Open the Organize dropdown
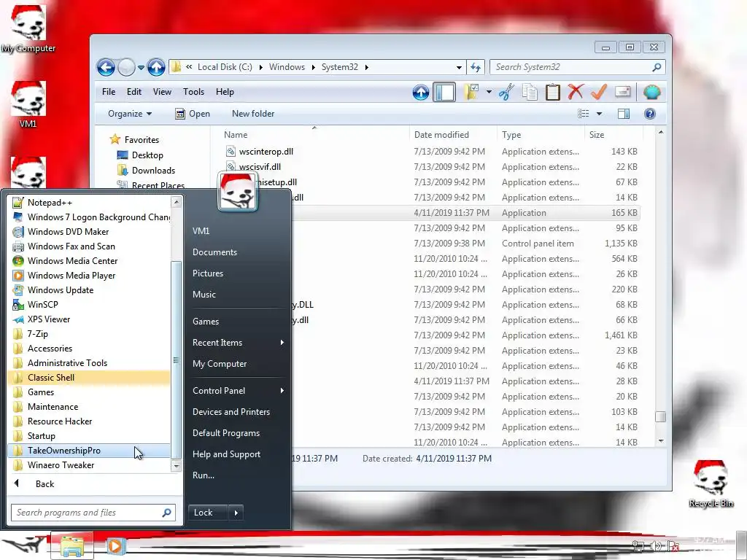 [130, 114]
